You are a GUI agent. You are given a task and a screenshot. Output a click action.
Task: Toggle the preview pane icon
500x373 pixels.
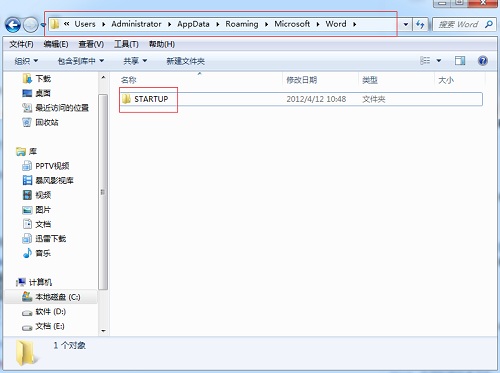(x=460, y=61)
